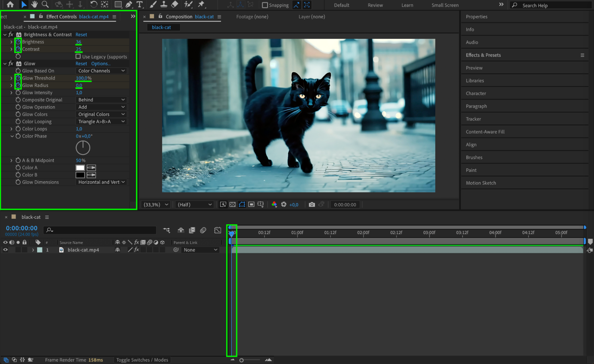Collapse the Brightness & Contrast effect
The image size is (594, 364).
(x=5, y=35)
